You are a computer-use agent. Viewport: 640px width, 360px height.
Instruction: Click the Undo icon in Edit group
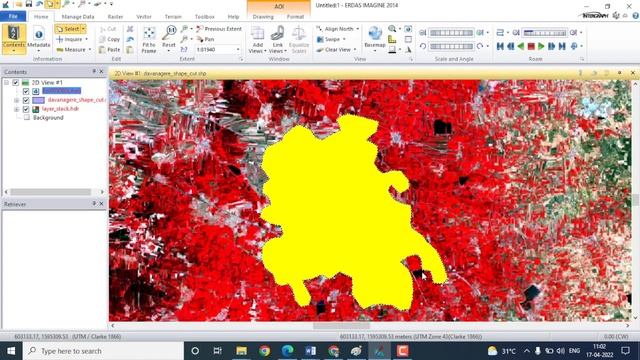[130, 40]
